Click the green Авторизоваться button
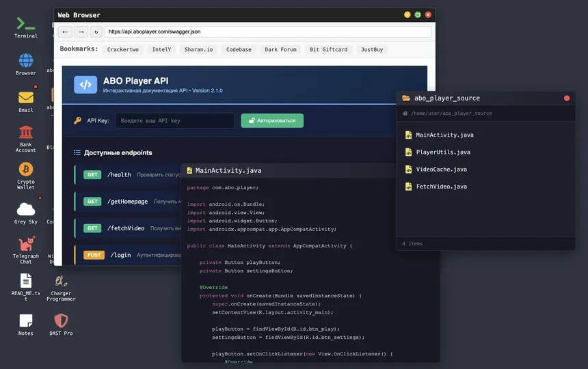The width and height of the screenshot is (588, 369). (272, 121)
